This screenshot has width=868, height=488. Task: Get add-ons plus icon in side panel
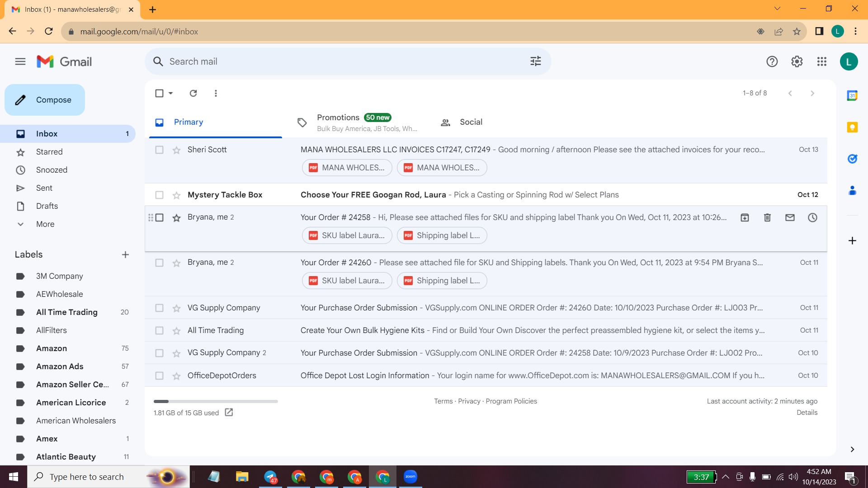tap(852, 240)
